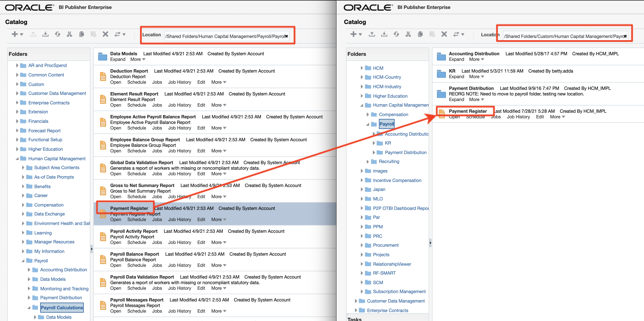Screen dimensions: 644x321
Task: Click the Refresh icon in right catalog toolbar
Action: (x=396, y=34)
